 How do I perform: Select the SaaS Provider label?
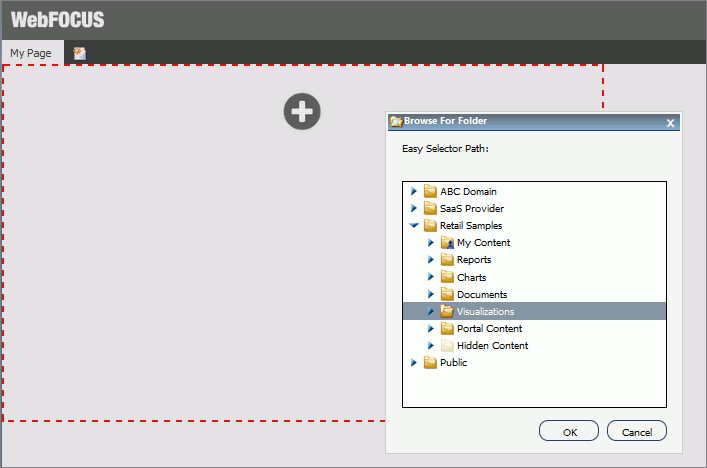click(472, 209)
